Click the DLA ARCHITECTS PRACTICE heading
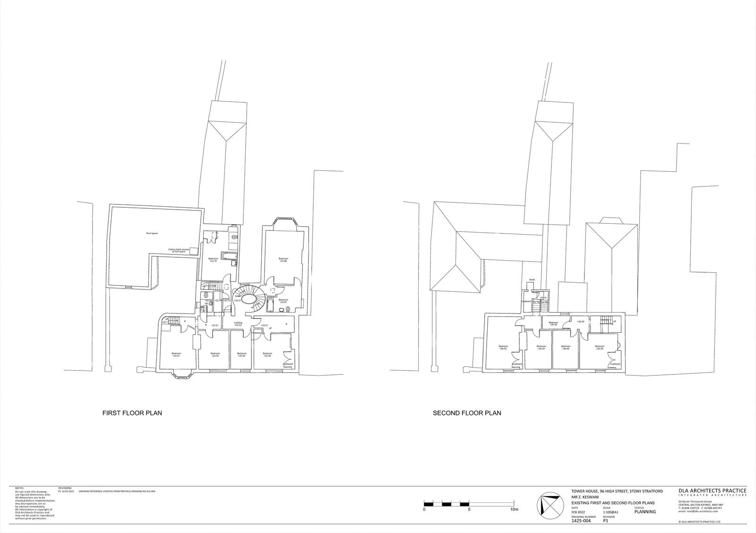Image resolution: width=756 pixels, height=533 pixels. point(713,491)
